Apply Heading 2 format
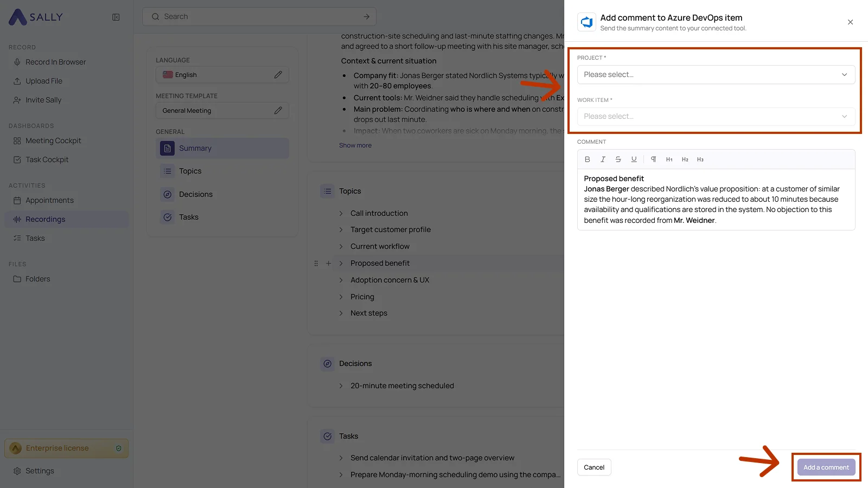The width and height of the screenshot is (868, 488). 685,159
